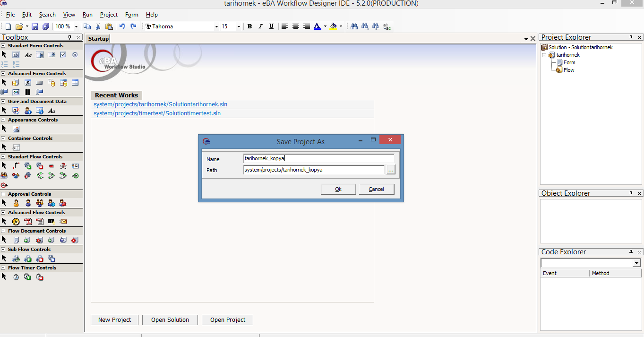644x337 pixels.
Task: Open the zoom percentage dropdown
Action: click(x=76, y=26)
